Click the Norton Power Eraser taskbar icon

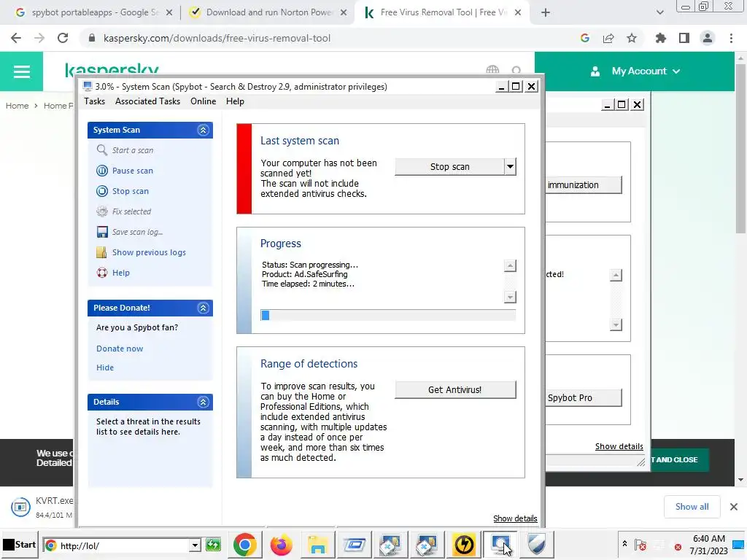click(x=463, y=545)
